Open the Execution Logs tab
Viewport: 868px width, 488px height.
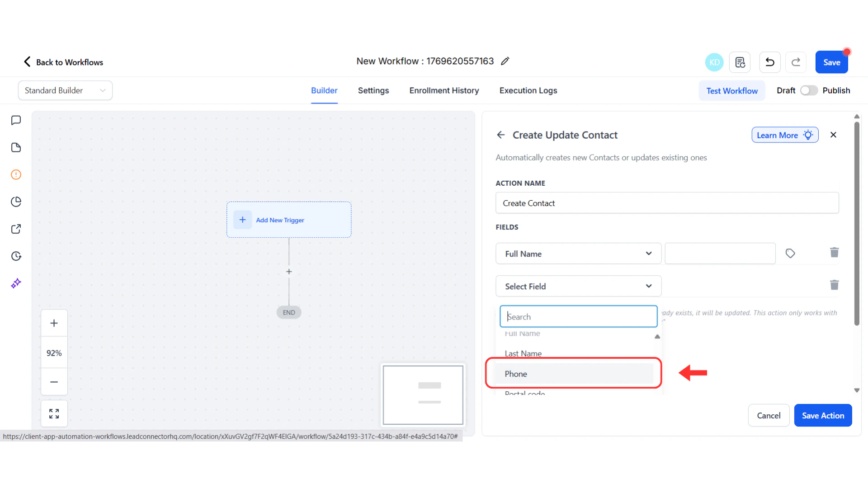pos(528,90)
